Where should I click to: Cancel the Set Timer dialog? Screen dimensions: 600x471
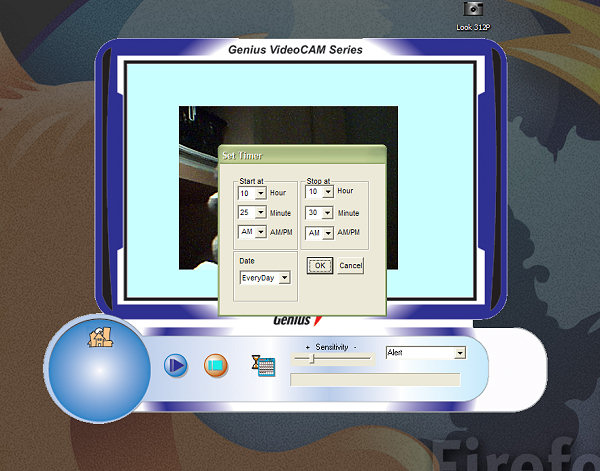350,266
